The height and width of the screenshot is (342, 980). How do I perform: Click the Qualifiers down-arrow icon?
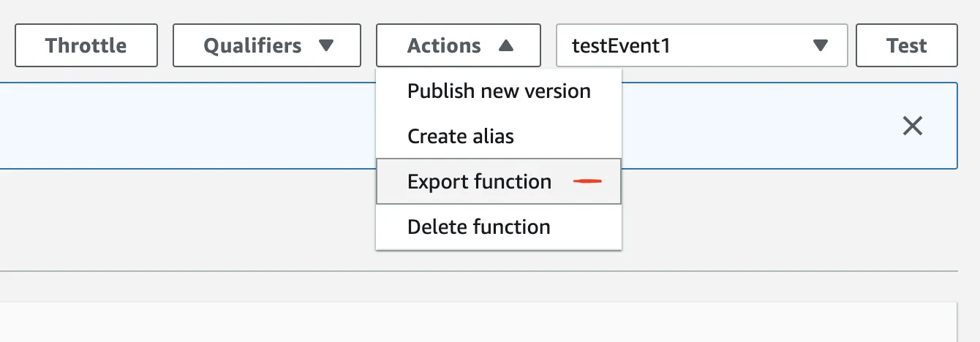pos(326,45)
